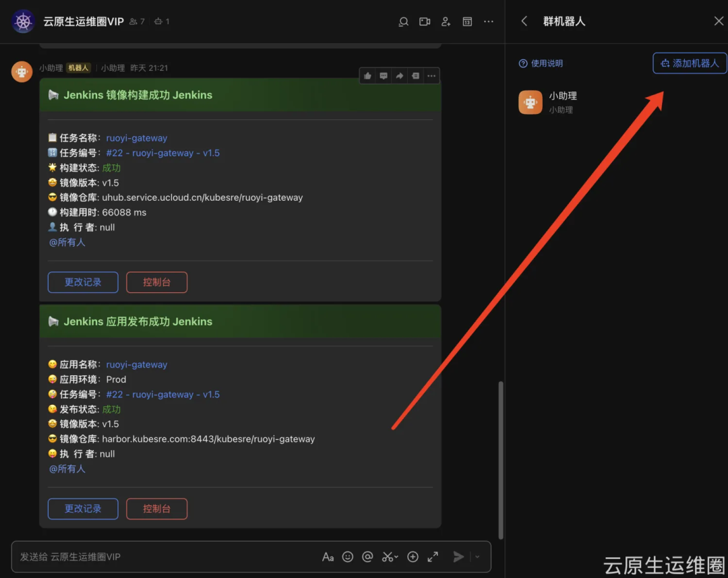Open ruoyi-gateway link under 任务名称
This screenshot has width=728, height=578.
coord(136,138)
